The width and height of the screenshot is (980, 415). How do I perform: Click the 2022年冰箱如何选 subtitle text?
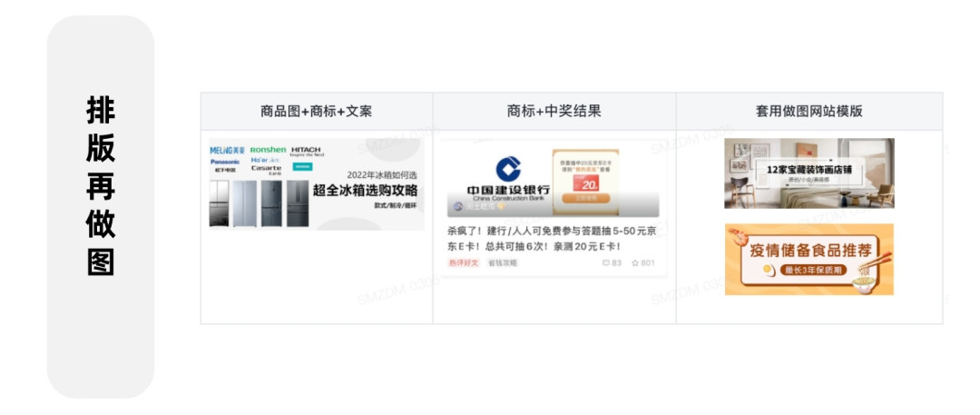coord(382,176)
